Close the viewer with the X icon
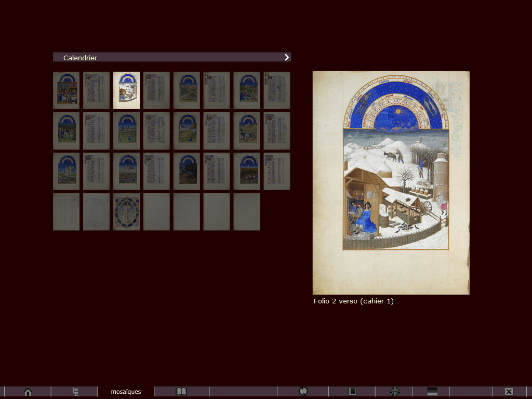Image resolution: width=532 pixels, height=399 pixels. tap(509, 392)
